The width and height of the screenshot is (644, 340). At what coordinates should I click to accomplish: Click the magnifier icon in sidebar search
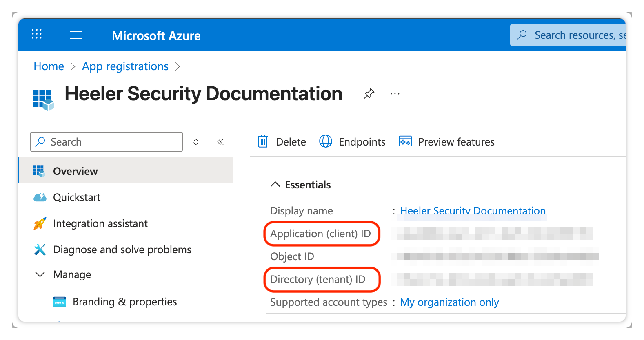[40, 142]
